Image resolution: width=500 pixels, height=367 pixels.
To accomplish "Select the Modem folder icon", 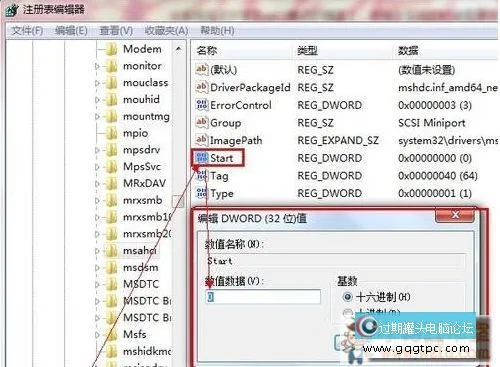I will coord(112,49).
